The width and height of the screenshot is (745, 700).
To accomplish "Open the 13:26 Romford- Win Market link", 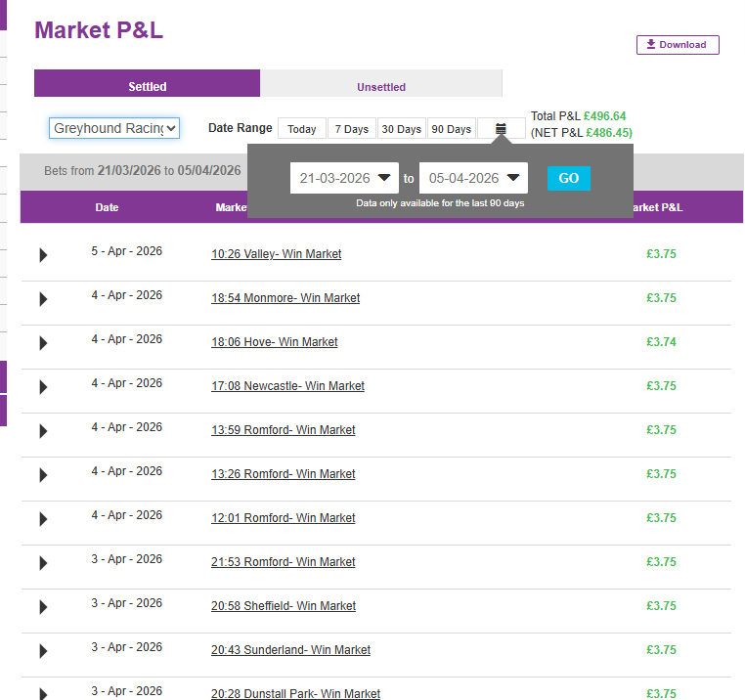I will [x=284, y=474].
